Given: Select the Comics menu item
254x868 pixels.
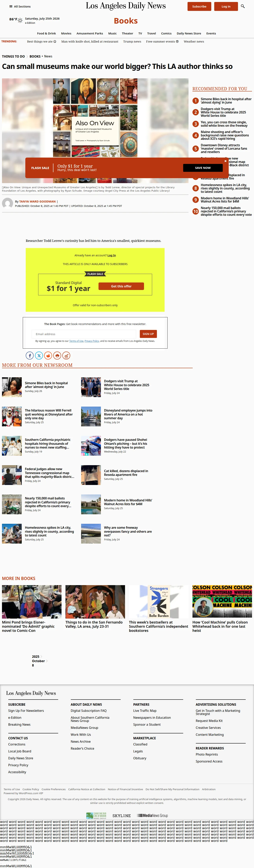Looking at the screenshot, I should tap(166, 33).
